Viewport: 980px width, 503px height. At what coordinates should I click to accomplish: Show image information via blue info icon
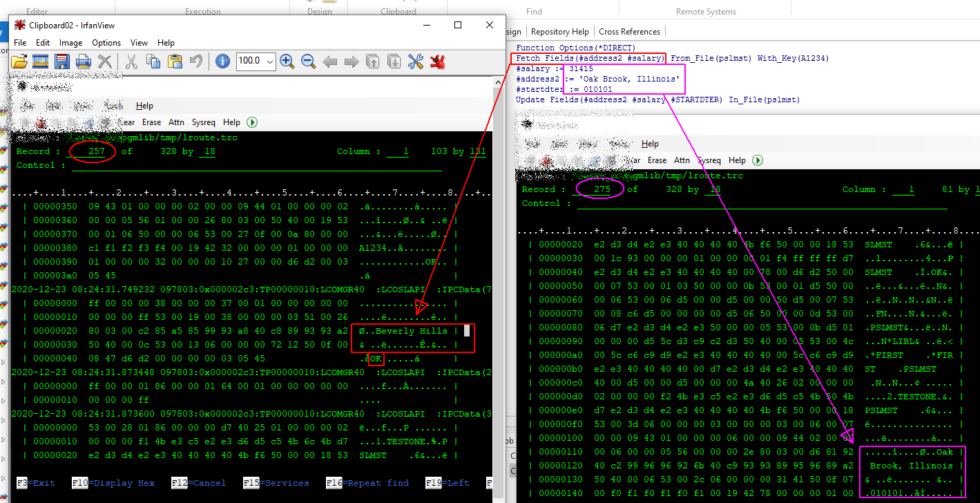click(x=222, y=61)
